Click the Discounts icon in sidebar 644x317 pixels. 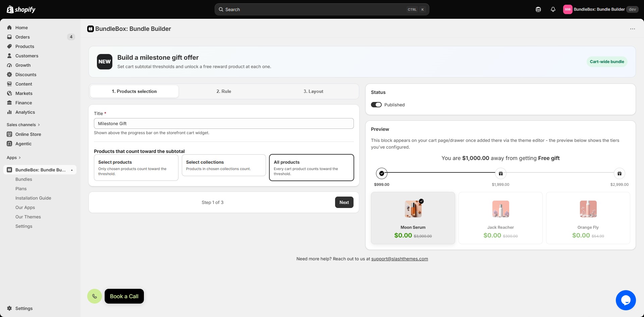[x=9, y=74]
